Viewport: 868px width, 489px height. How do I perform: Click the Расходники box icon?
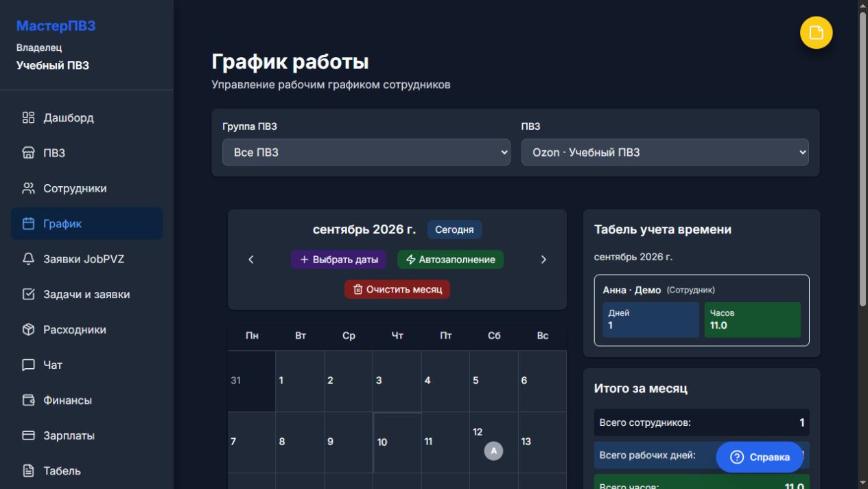tap(28, 330)
